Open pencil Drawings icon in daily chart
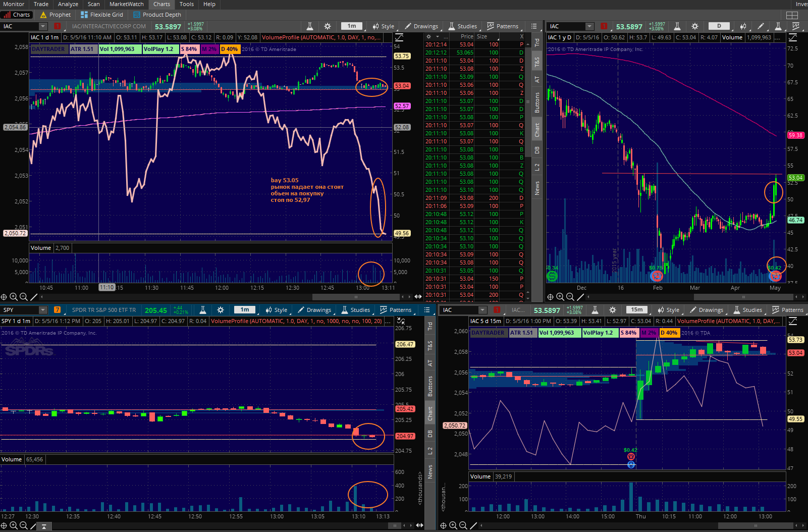Image resolution: width=808 pixels, height=532 pixels. pos(761,26)
